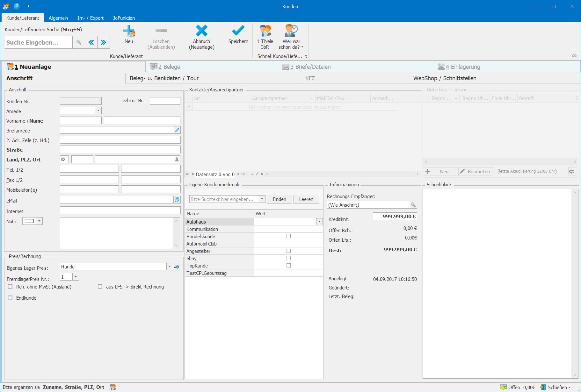Switch to the Im- / Export ribbon tab

pyautogui.click(x=90, y=18)
